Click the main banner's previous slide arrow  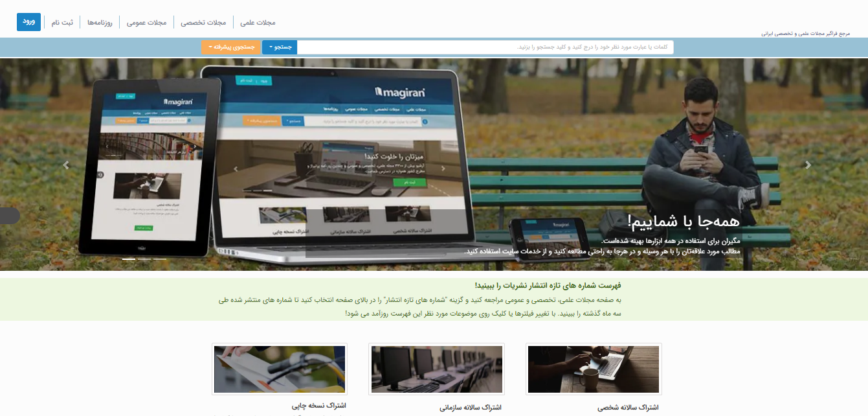point(65,165)
